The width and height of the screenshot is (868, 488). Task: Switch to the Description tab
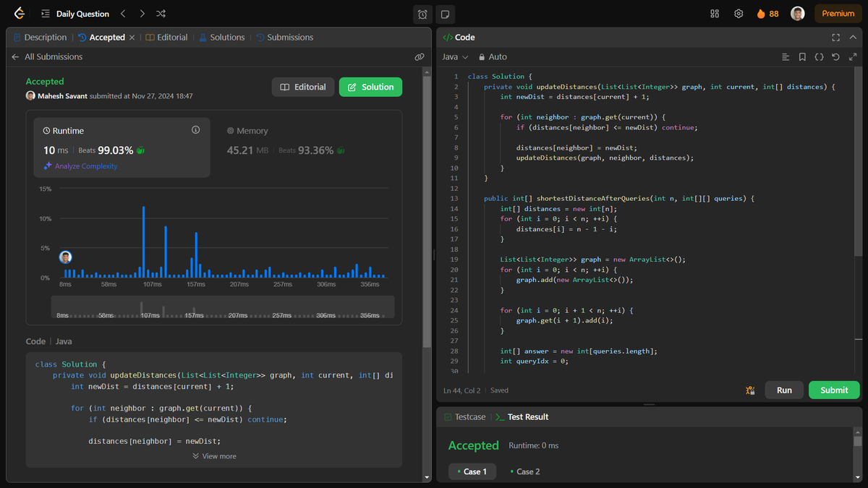(x=40, y=38)
